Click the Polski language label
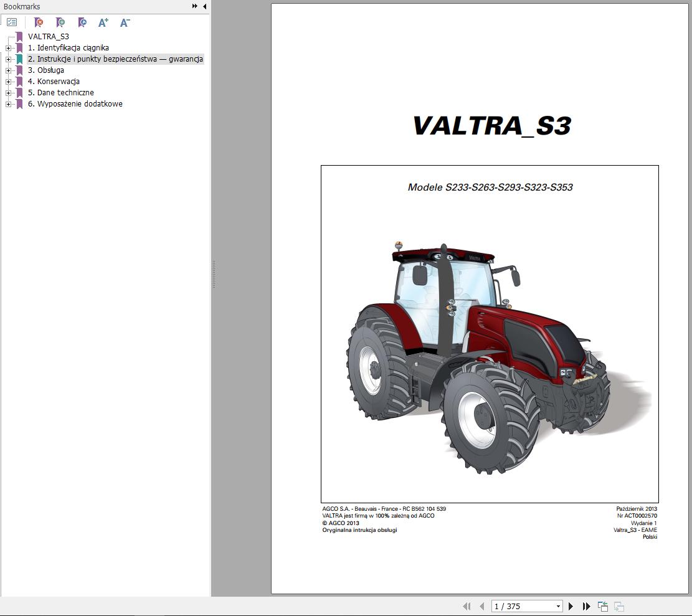692x616 pixels. [650, 537]
